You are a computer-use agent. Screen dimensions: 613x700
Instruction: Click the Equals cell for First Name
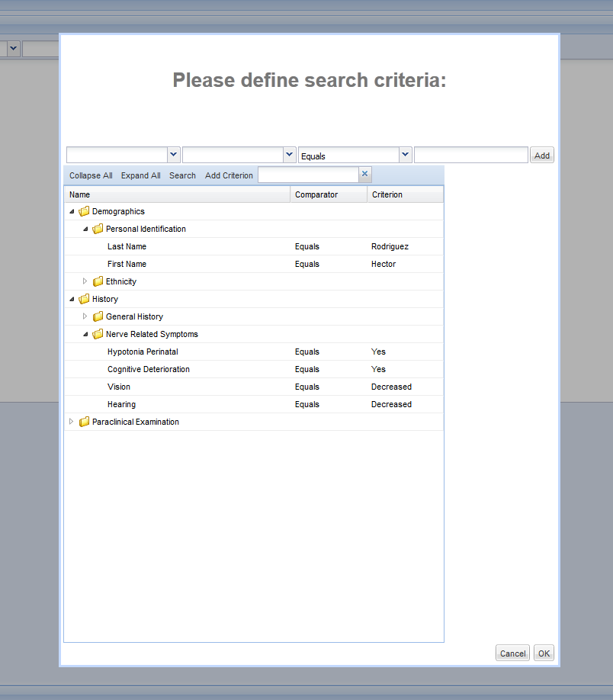pyautogui.click(x=306, y=264)
